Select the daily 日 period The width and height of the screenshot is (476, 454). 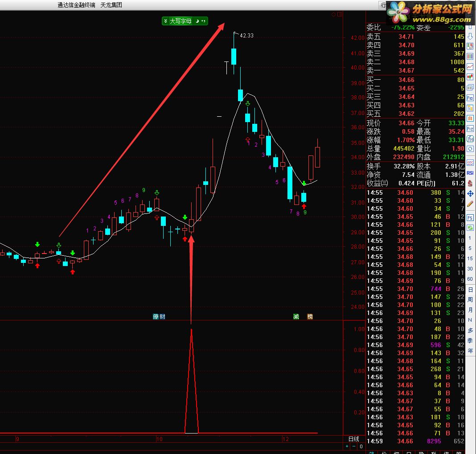click(470, 290)
